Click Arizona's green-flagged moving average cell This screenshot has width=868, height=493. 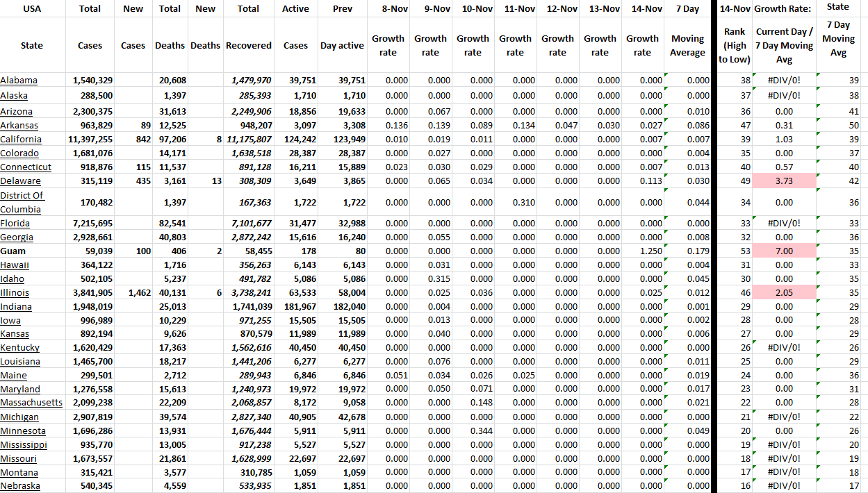(687, 111)
